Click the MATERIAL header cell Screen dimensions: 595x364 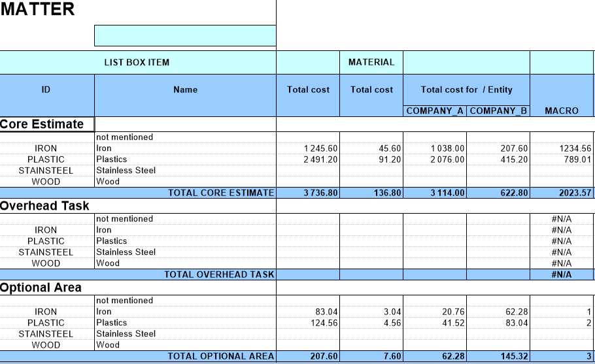(371, 63)
